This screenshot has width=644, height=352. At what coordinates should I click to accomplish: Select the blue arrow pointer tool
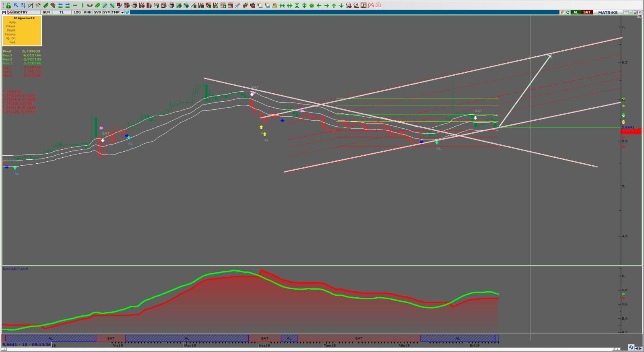tap(16, 5)
